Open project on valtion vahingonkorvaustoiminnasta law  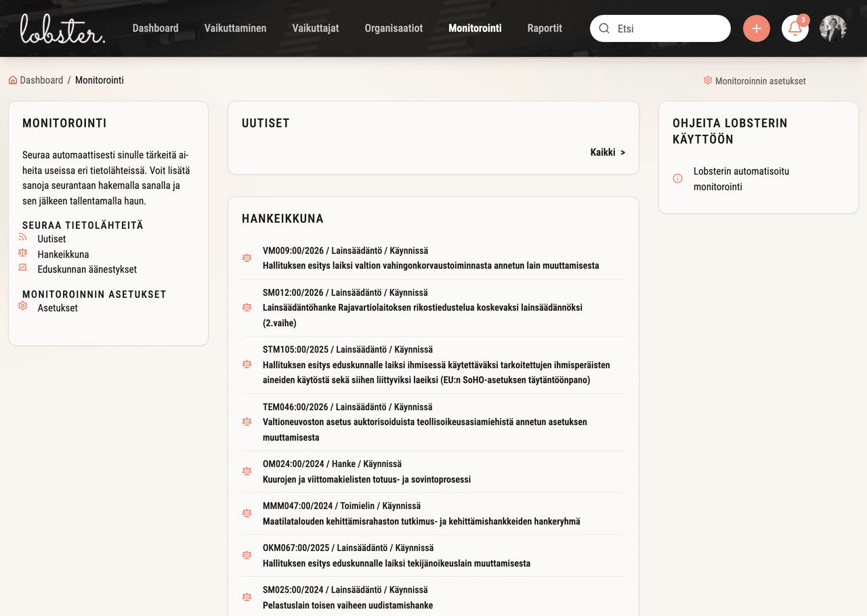click(431, 265)
